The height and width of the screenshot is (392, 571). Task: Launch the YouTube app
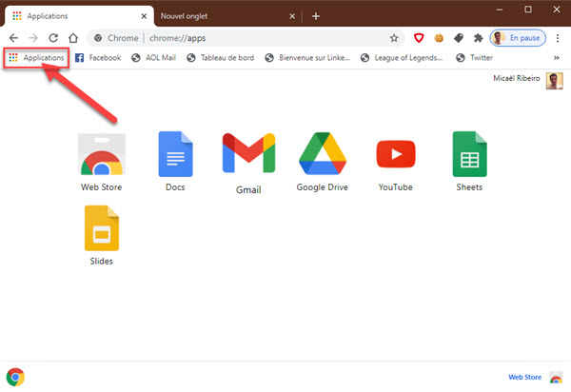click(x=396, y=165)
